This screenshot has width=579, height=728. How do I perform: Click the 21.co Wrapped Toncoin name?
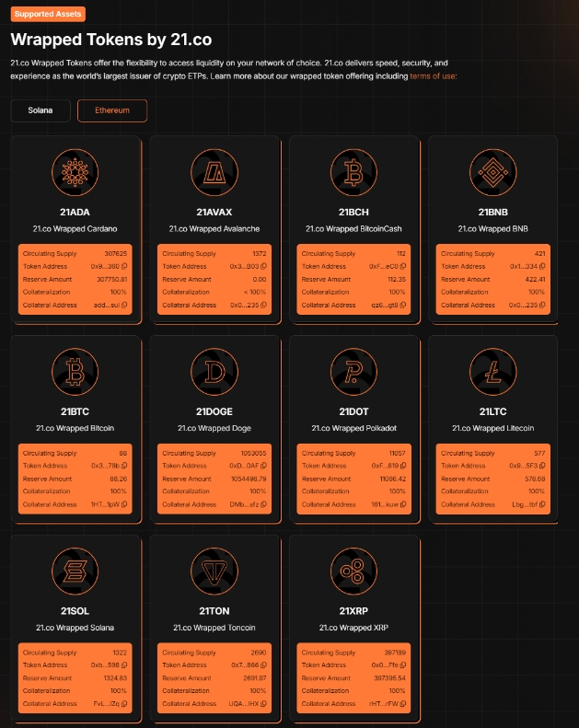coord(214,628)
